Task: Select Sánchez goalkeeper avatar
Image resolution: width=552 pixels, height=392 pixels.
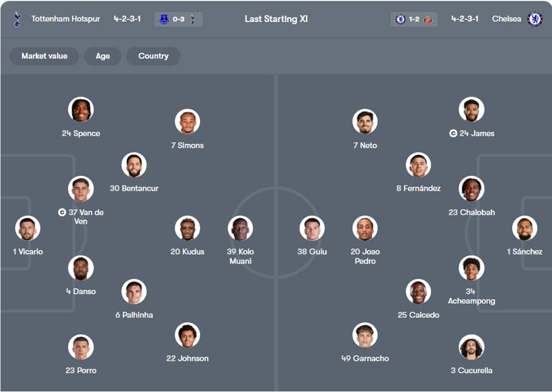Action: pos(524,228)
